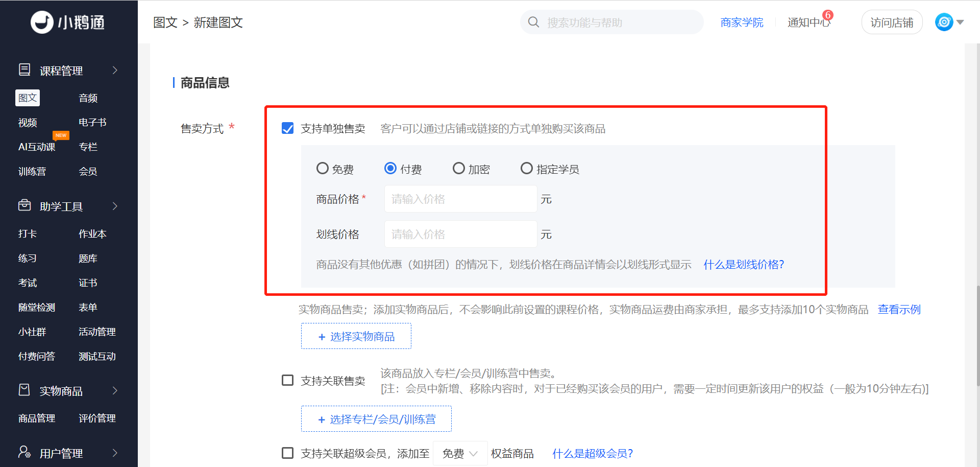The height and width of the screenshot is (467, 980).
Task: Click the notification badge showing 6
Action: click(828, 15)
